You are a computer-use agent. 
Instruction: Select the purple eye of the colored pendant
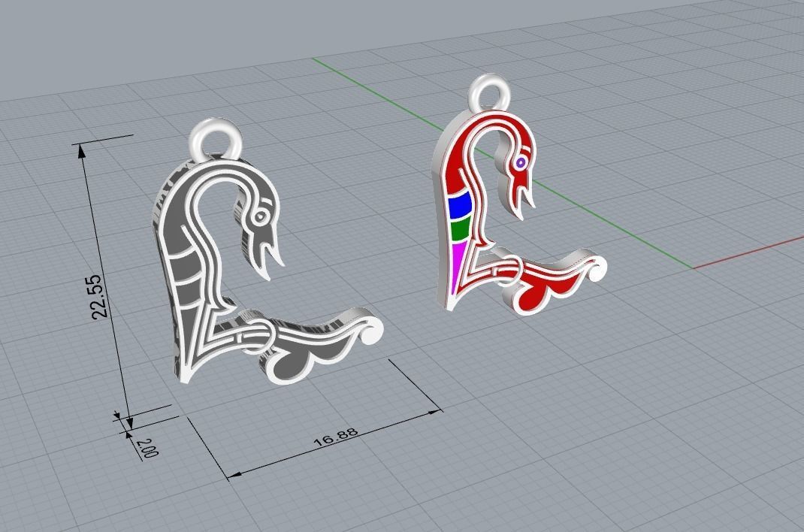[x=521, y=163]
